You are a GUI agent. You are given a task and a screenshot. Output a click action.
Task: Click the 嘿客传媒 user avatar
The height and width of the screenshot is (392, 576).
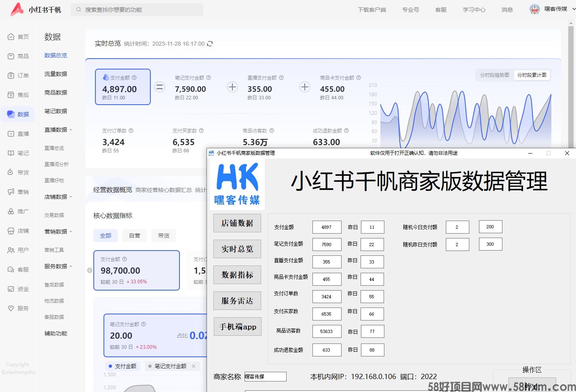[x=535, y=9]
